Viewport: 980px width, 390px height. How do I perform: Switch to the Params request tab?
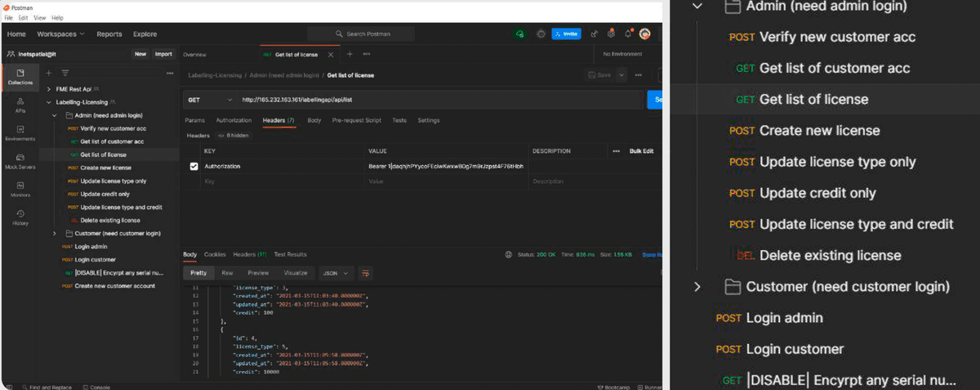194,120
